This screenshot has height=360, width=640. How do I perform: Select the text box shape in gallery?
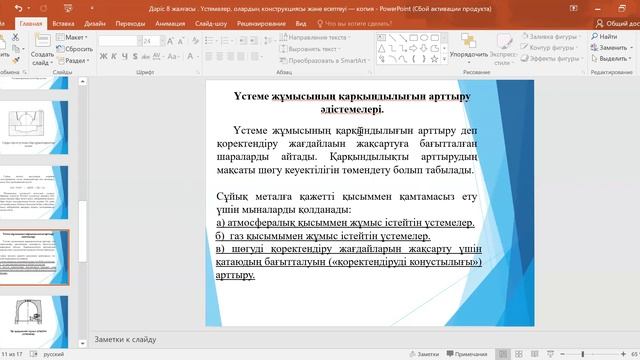[381, 38]
